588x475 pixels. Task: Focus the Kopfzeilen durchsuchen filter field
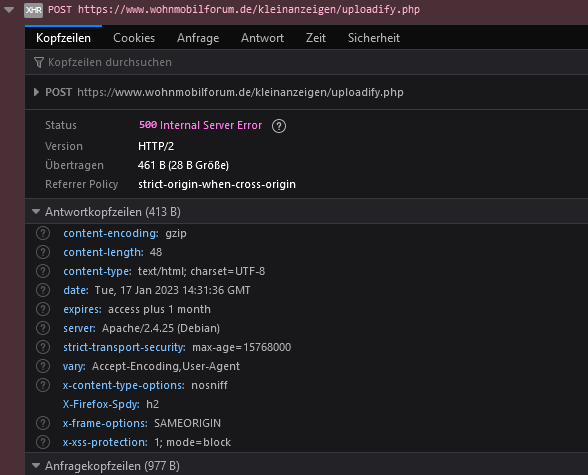306,62
